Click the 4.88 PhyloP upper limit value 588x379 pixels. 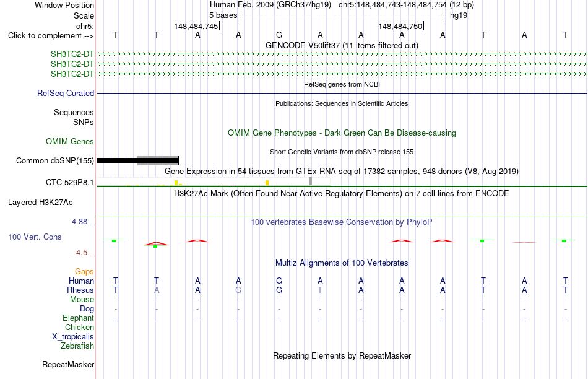(79, 222)
